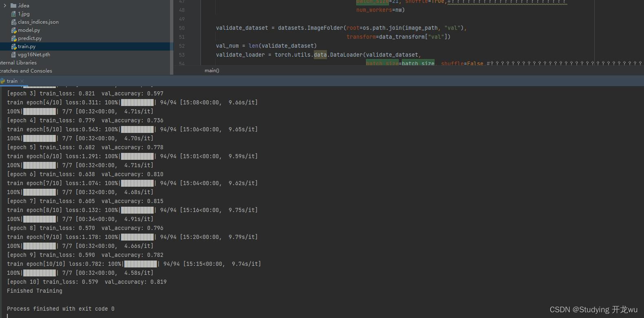Click 'Process finished with exit code 0' line
The height and width of the screenshot is (318, 644).
[61, 309]
